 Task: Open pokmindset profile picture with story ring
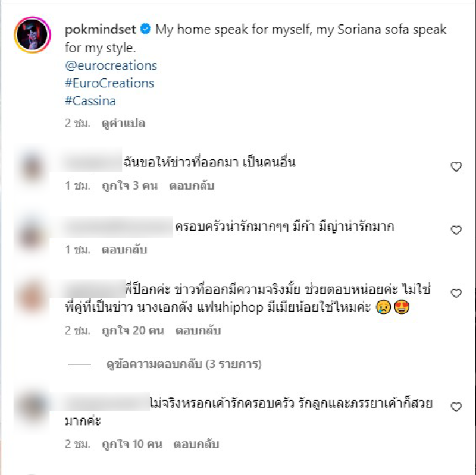32,34
